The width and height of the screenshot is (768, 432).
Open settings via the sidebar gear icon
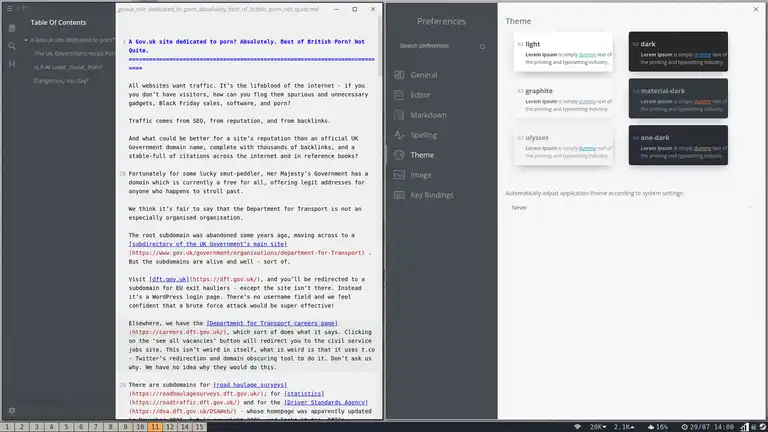click(x=12, y=410)
